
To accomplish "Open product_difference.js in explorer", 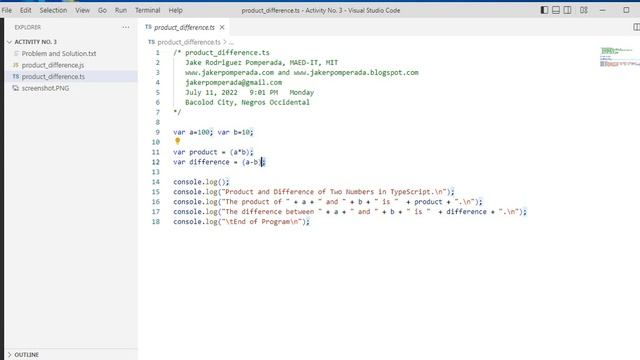I will coord(53,65).
